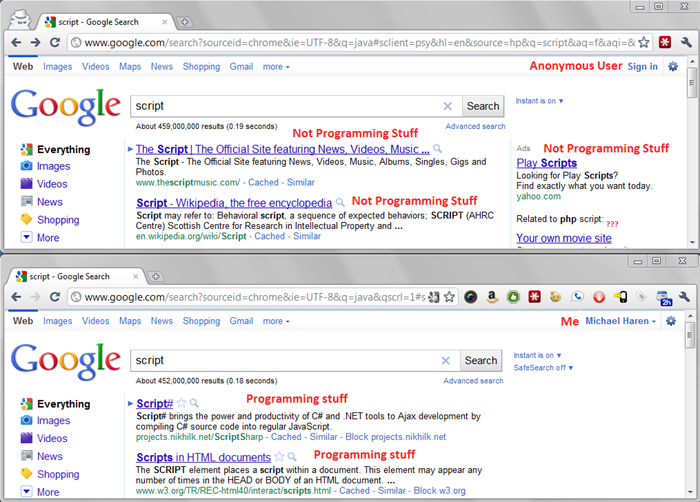Select Images in the top window navigation bar
This screenshot has width=700, height=502.
pyautogui.click(x=58, y=67)
